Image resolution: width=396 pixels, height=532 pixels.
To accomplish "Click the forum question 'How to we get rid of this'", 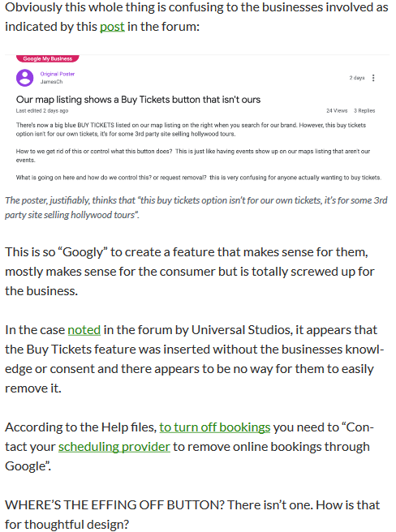I will click(x=193, y=156).
